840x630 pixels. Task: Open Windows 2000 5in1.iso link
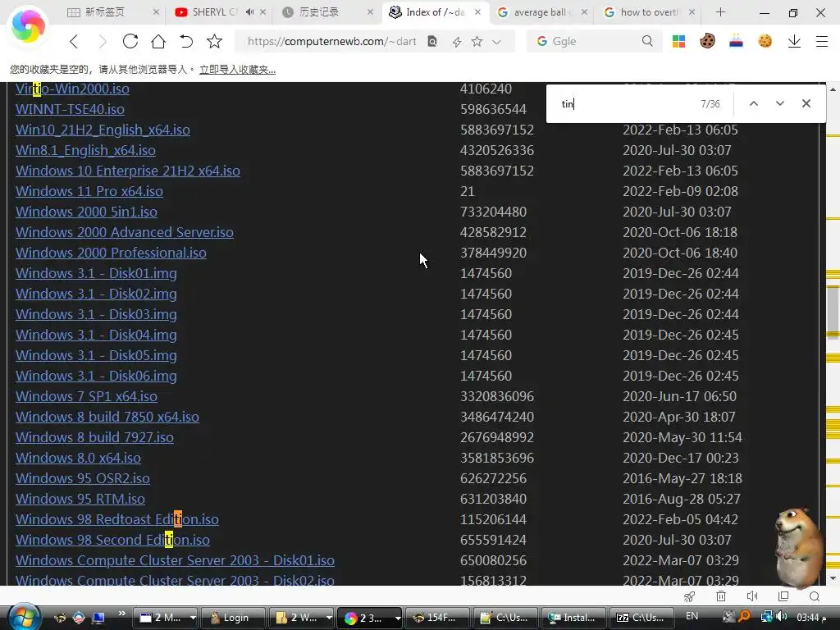pyautogui.click(x=86, y=212)
